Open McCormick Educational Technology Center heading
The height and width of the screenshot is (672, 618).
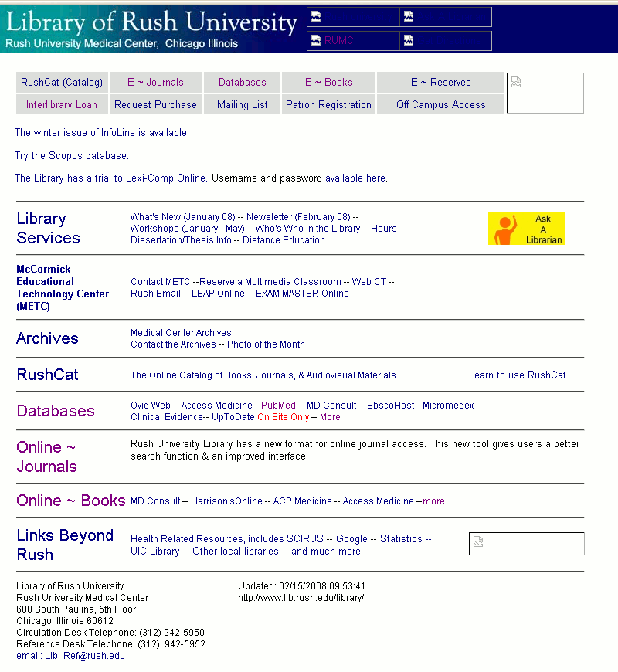coord(63,287)
